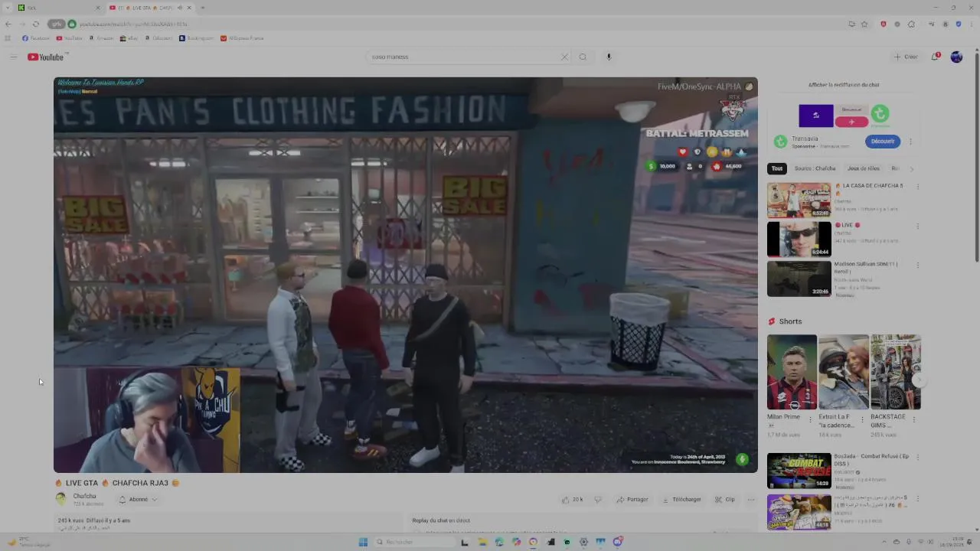Open the eBay bookmark
Viewport: 980px width, 551px height.
tap(129, 38)
